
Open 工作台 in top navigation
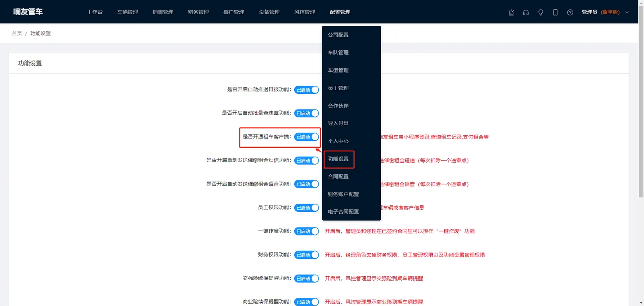pos(95,12)
